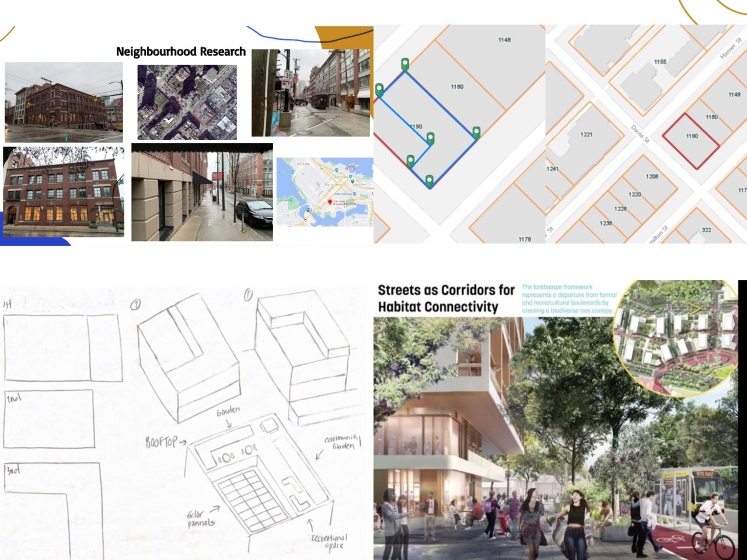Open the Google map thumbnail with the red pin
The height and width of the screenshot is (560, 747).
point(324,192)
